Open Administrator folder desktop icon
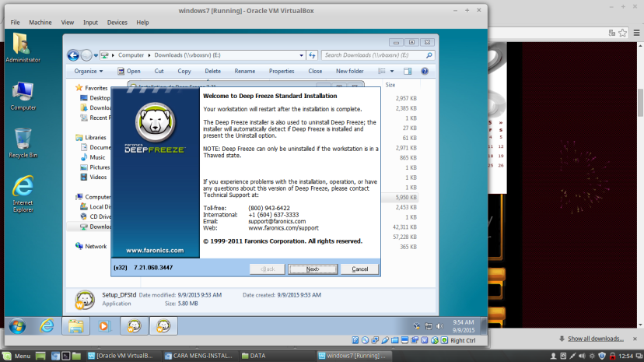This screenshot has height=362, width=644. (x=23, y=47)
